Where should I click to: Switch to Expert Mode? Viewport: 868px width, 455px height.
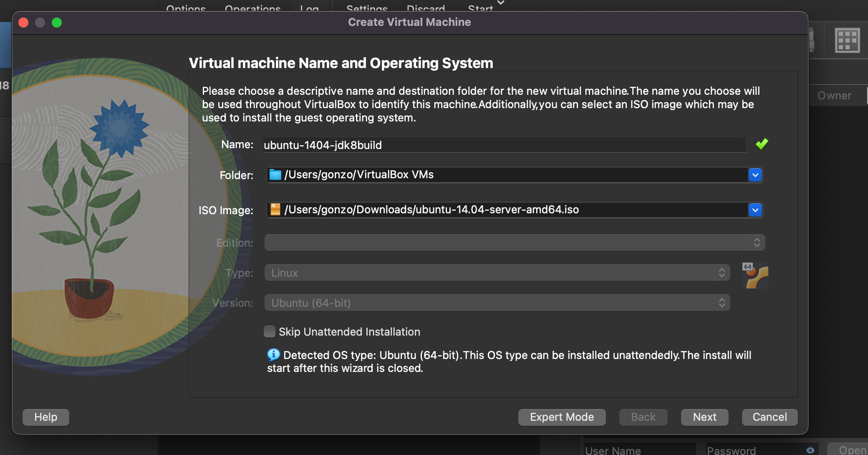(x=562, y=417)
